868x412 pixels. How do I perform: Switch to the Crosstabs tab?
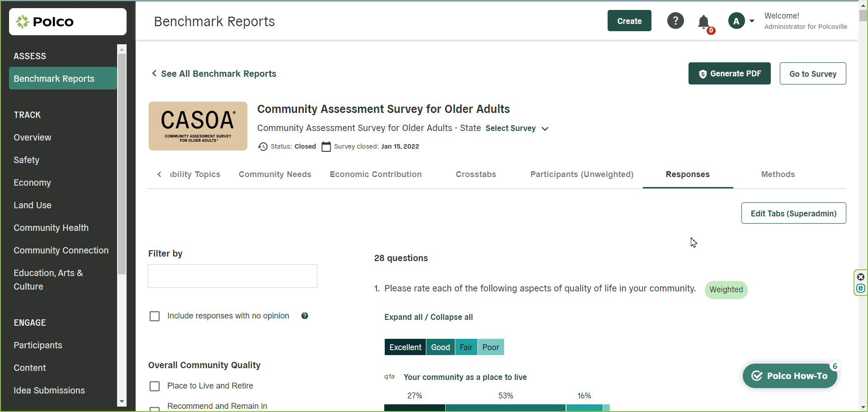[476, 174]
